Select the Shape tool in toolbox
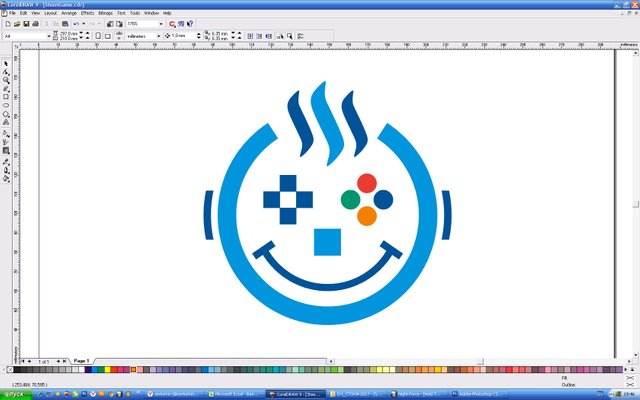Image resolution: width=640 pixels, height=400 pixels. tap(6, 72)
